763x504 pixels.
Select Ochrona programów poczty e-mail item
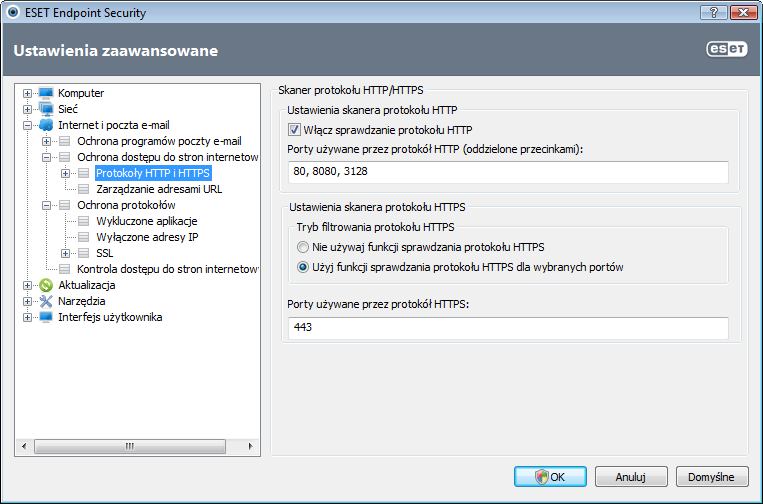pos(159,141)
